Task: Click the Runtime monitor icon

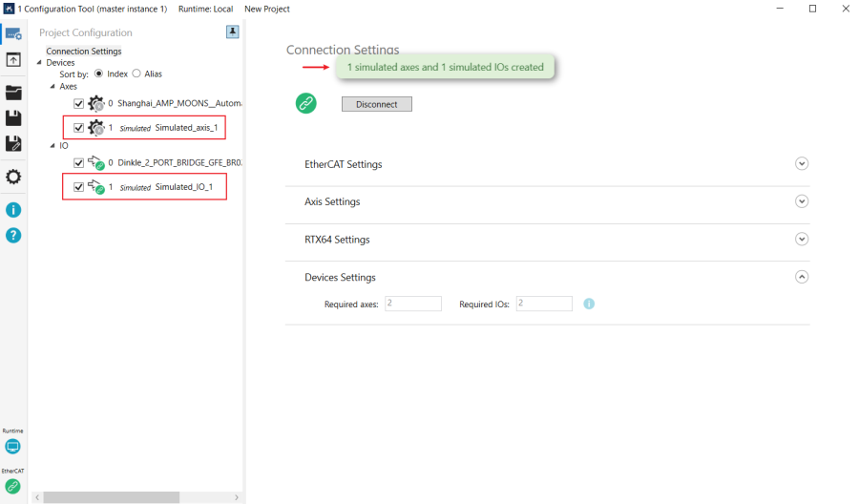Action: click(x=12, y=447)
